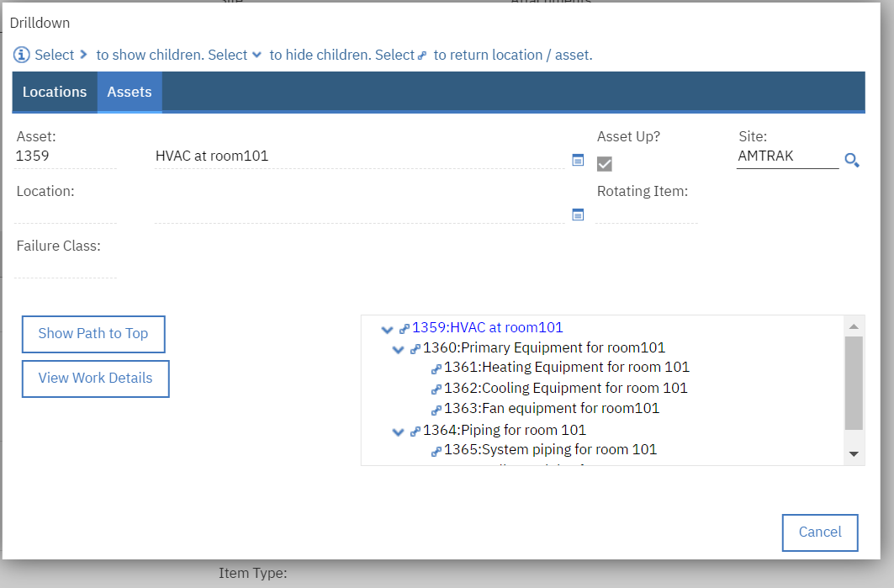Screen dimensions: 894x588
Task: Click the Show Path to Top button
Action: [93, 334]
